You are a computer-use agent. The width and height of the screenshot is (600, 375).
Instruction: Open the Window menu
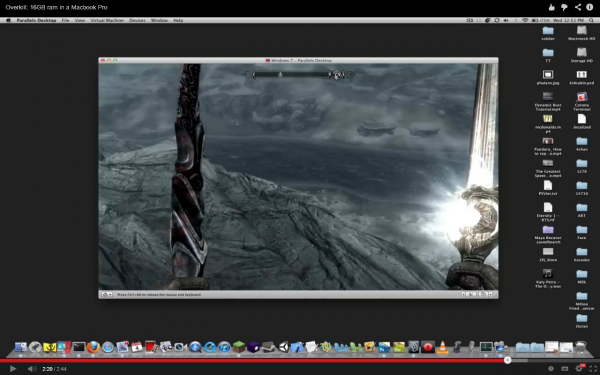159,20
